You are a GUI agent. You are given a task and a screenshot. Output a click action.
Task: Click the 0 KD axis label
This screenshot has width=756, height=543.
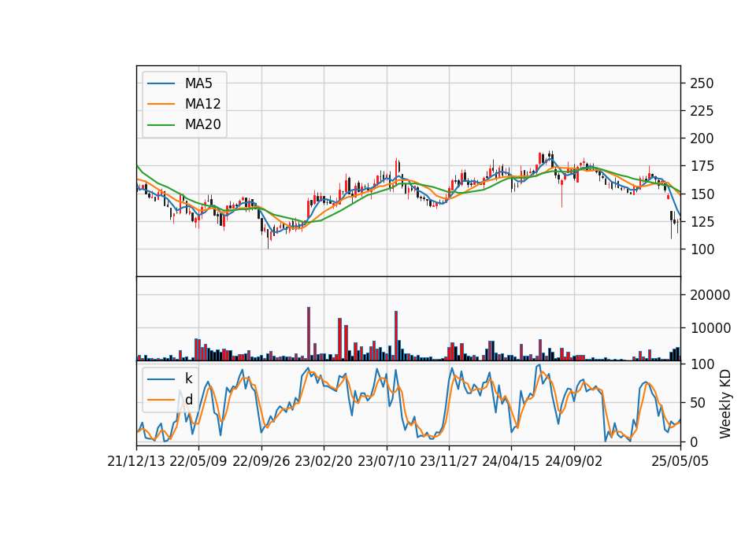(693, 441)
